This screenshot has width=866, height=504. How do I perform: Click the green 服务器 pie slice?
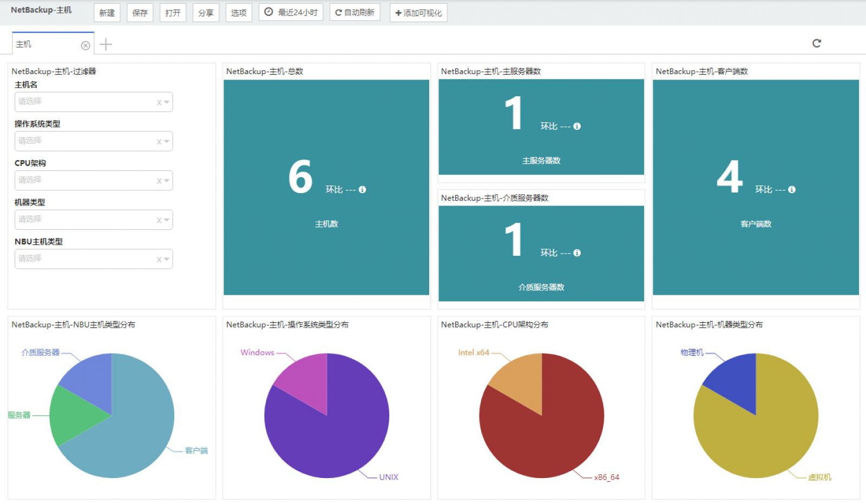(x=73, y=415)
